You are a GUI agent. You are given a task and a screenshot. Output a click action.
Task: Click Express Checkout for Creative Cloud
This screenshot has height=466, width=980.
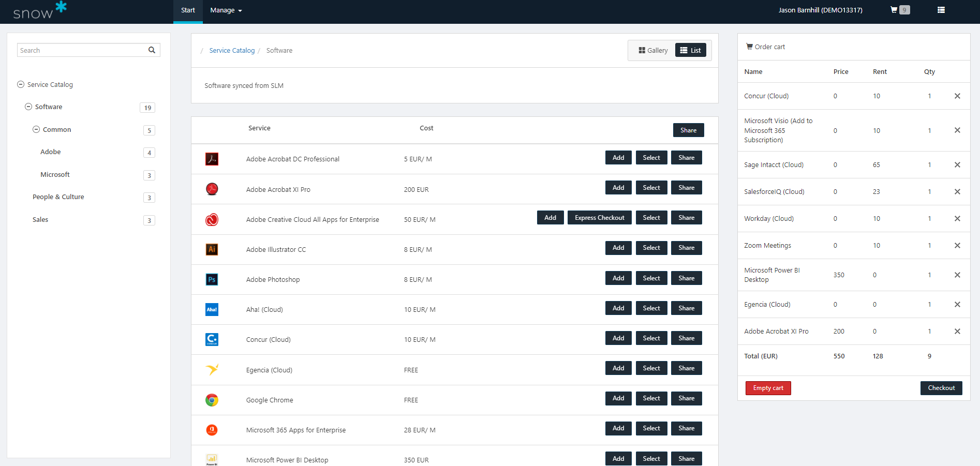coord(600,218)
